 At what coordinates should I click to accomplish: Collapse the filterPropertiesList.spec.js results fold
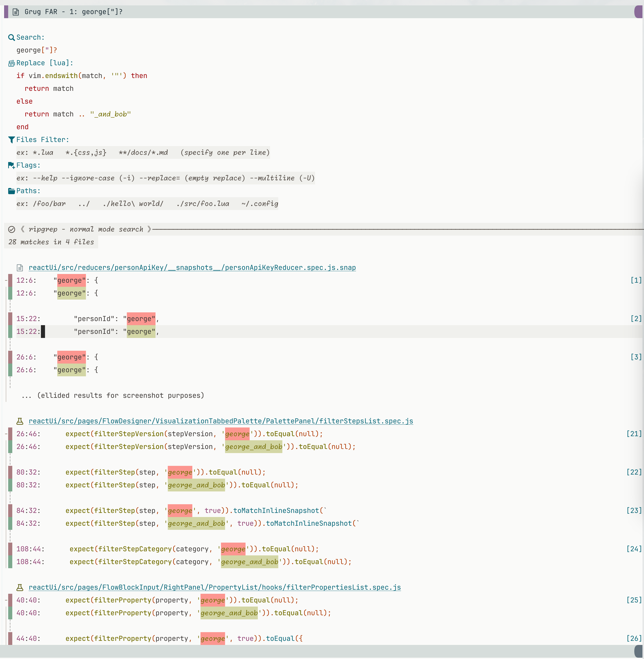[x=6, y=600]
